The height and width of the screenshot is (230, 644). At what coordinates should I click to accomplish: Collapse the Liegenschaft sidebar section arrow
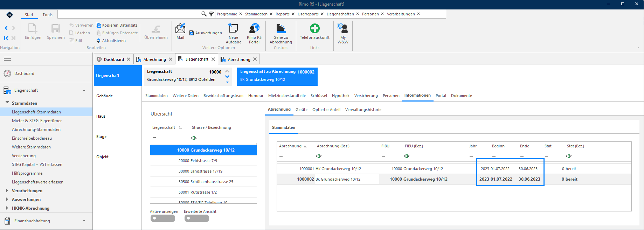[84, 90]
